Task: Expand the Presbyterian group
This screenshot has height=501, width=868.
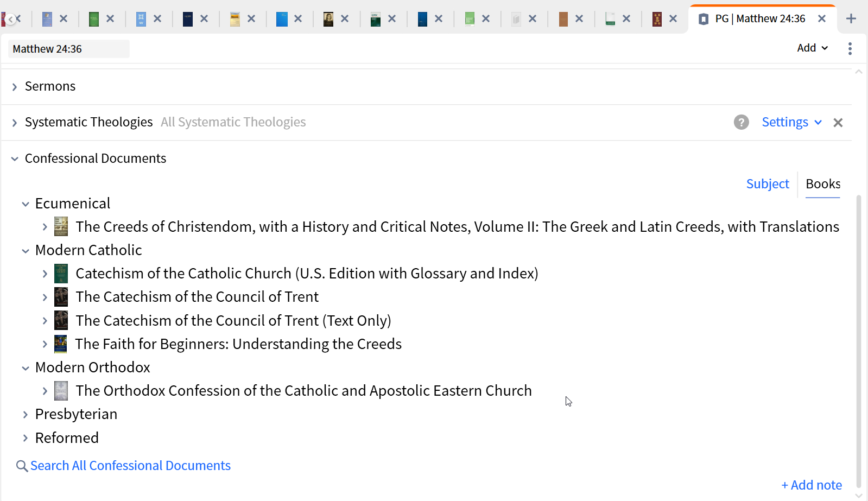Action: (x=26, y=415)
